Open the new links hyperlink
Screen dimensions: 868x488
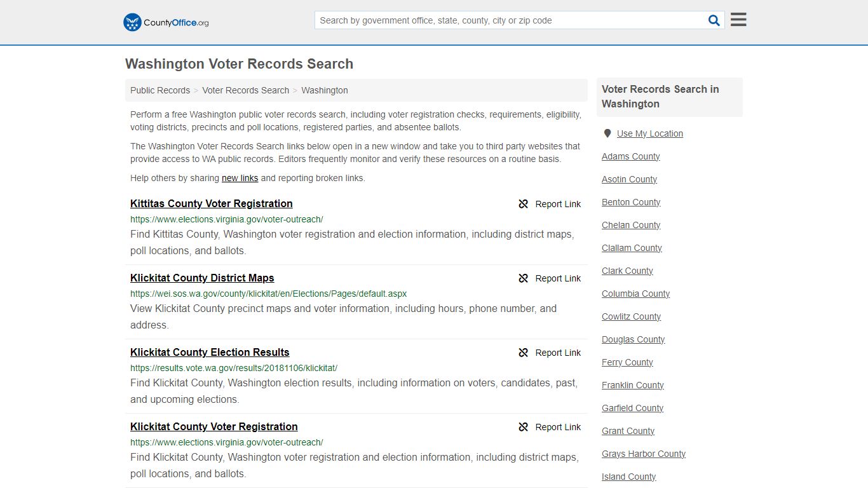click(240, 178)
